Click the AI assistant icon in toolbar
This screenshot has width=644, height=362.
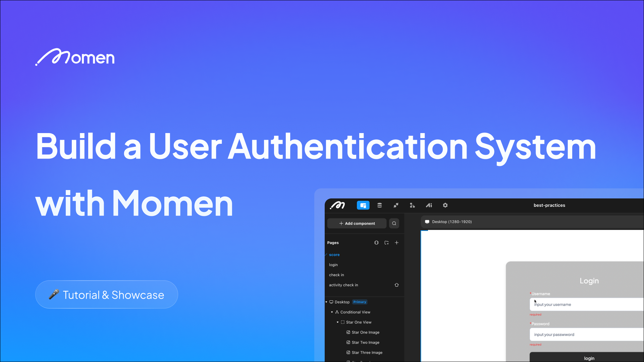(x=429, y=205)
